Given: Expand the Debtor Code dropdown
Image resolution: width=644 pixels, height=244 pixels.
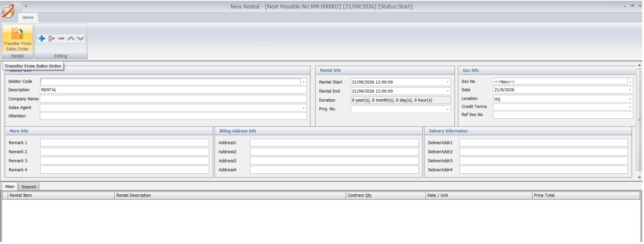Looking at the screenshot, I should click(x=303, y=82).
